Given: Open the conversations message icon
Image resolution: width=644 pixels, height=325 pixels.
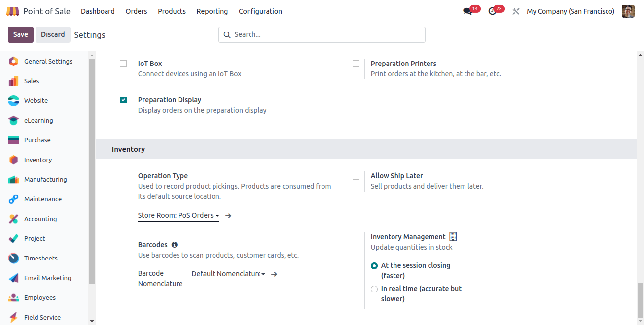Looking at the screenshot, I should [x=467, y=11].
